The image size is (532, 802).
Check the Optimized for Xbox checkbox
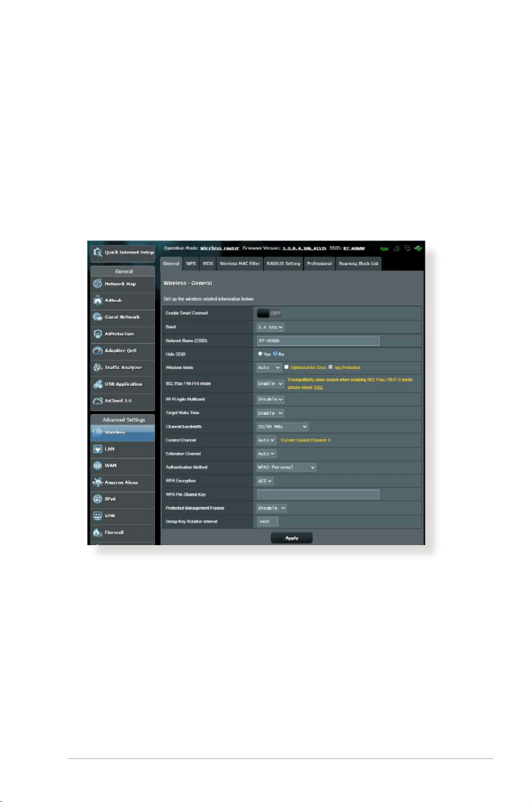(287, 367)
